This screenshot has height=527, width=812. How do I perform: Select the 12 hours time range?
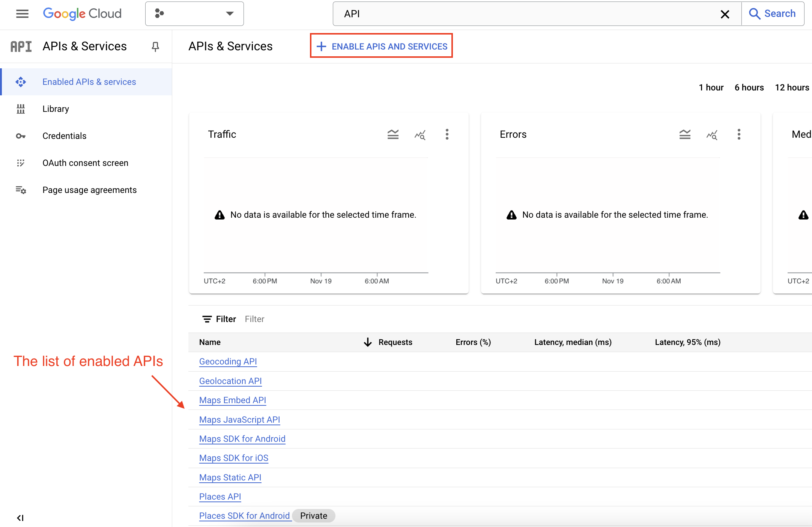tap(792, 87)
